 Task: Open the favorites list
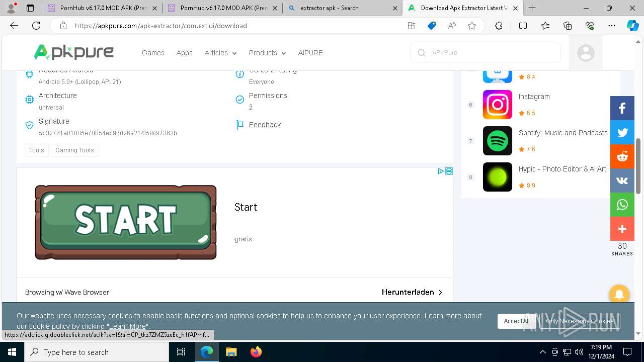545,26
